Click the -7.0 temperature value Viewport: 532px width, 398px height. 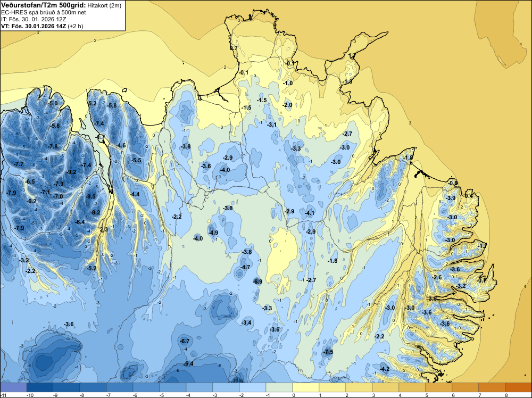(x=58, y=196)
